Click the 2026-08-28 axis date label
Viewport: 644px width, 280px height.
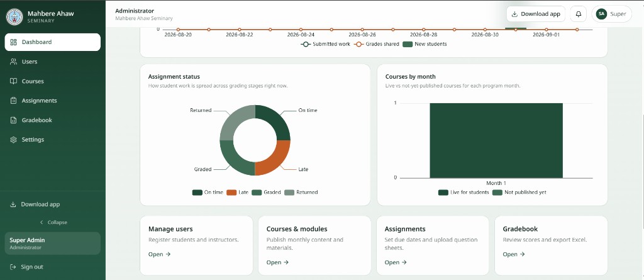coord(423,35)
